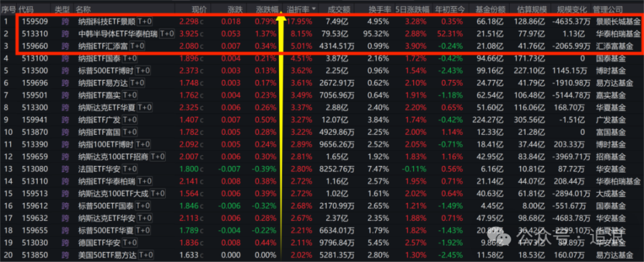Screen dimensions: 644x262
Task: Sort by the 成交额 column header
Action: coord(339,9)
